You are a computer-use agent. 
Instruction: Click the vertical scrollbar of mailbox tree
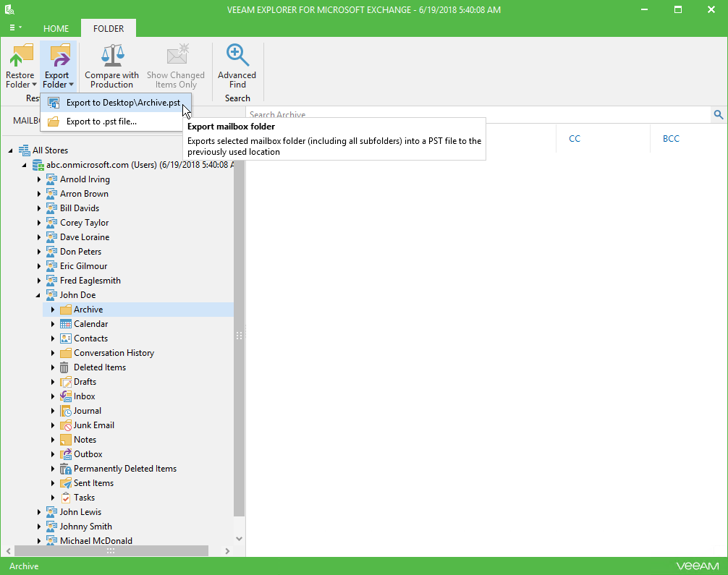[x=239, y=338]
